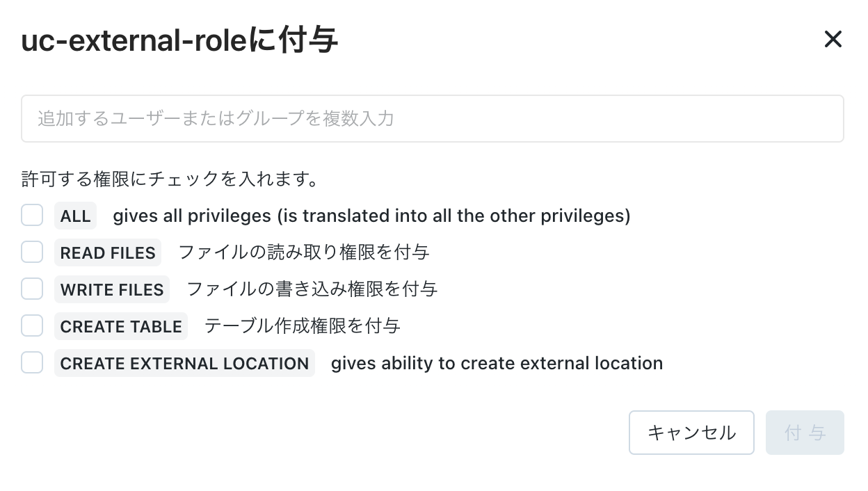Click ファイルの読み取り権限を付与 description text
The image size is (868, 491).
(304, 252)
